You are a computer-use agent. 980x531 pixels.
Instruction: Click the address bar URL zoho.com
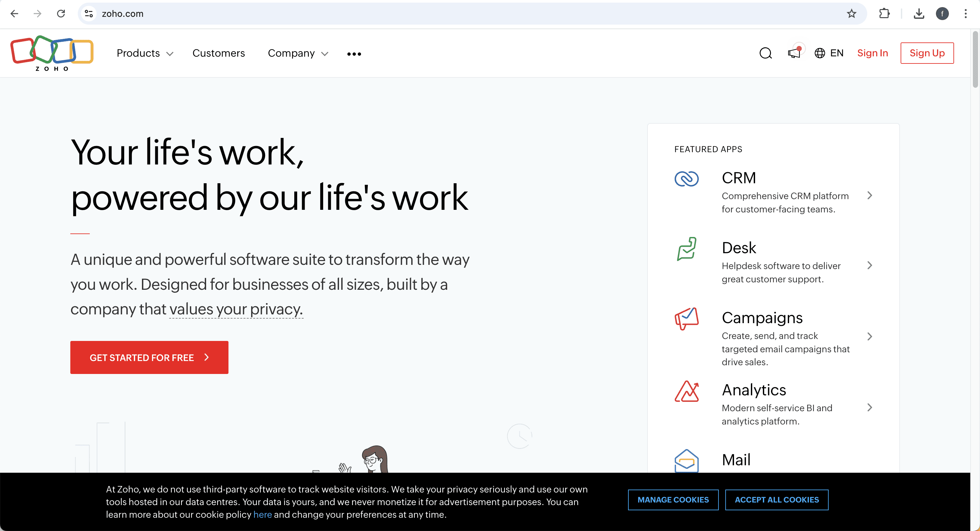(122, 14)
